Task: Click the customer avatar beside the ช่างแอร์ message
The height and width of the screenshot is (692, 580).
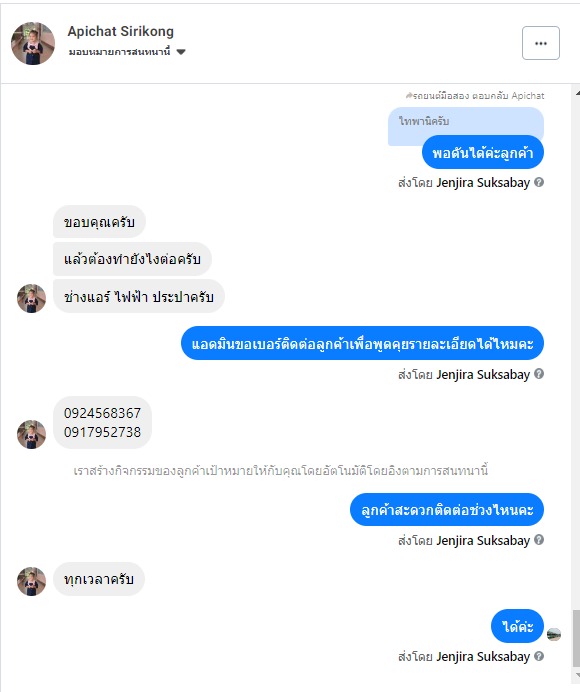Action: pos(31,298)
